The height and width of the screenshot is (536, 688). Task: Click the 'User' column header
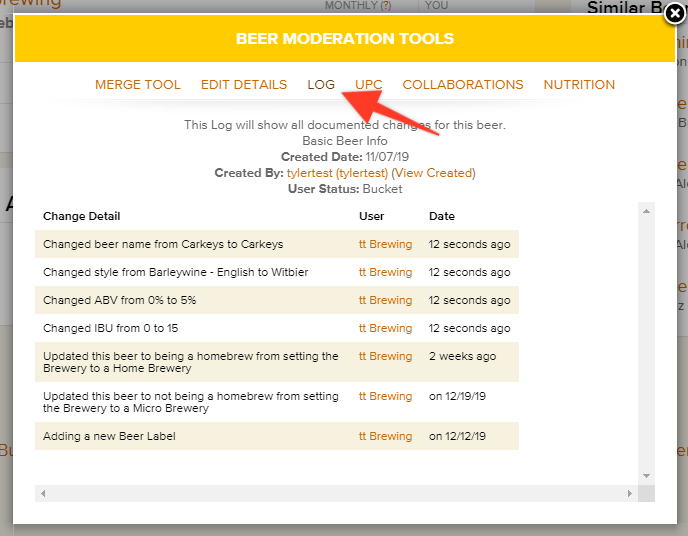point(372,216)
